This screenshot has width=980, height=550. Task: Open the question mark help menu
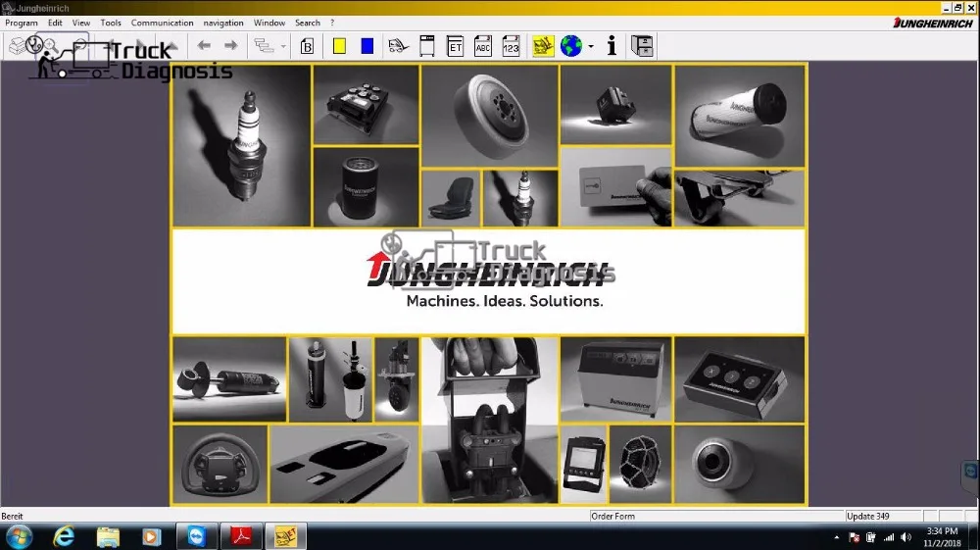pos(332,23)
